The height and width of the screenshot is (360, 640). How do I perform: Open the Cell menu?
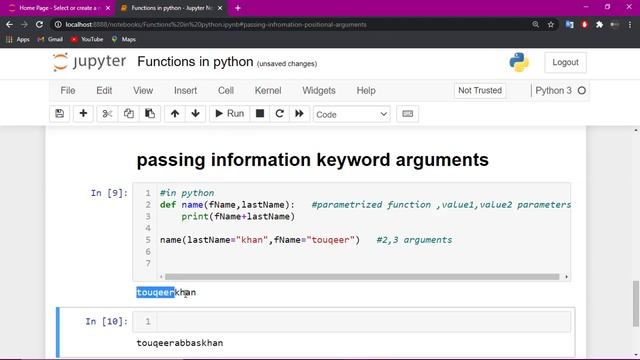point(226,91)
